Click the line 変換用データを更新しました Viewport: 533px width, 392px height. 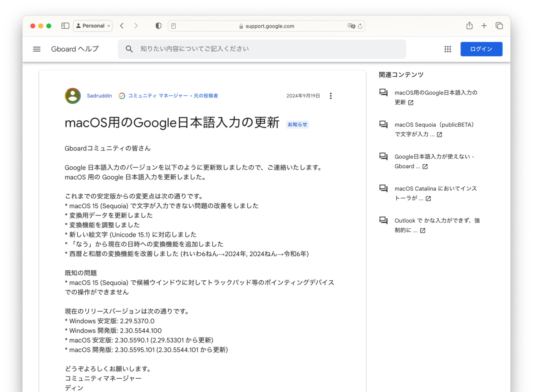point(109,215)
